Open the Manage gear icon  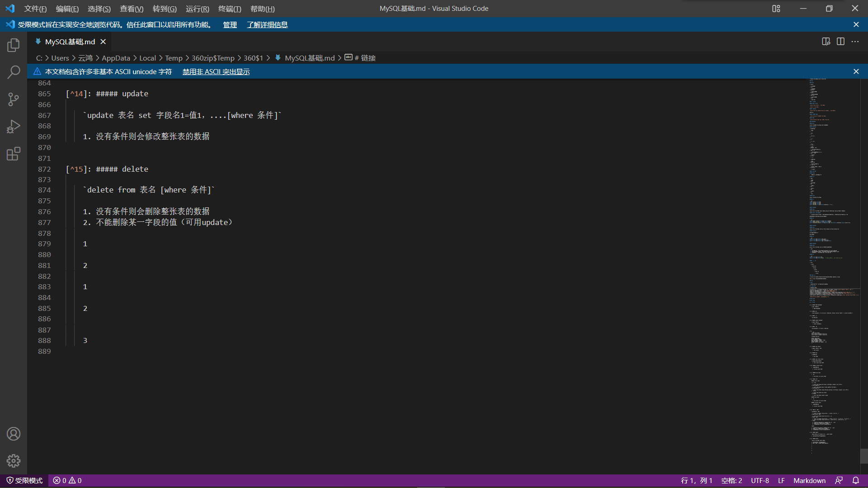click(14, 460)
